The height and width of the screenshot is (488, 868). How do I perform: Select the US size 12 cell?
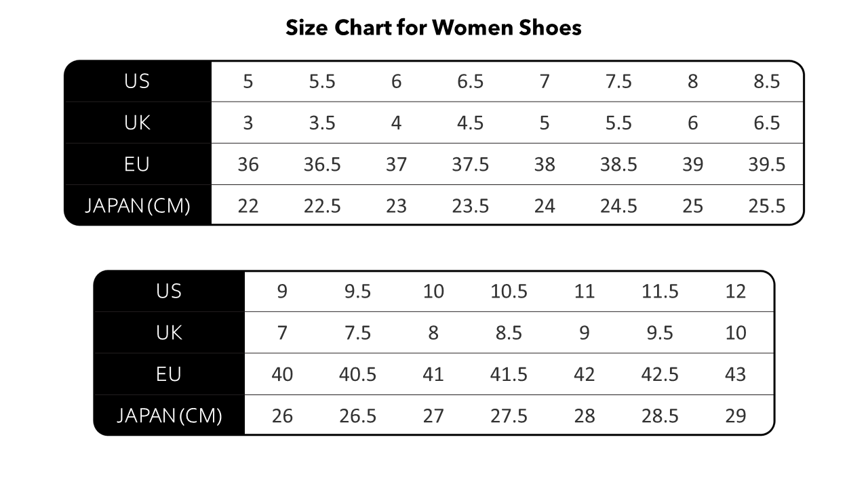point(735,291)
